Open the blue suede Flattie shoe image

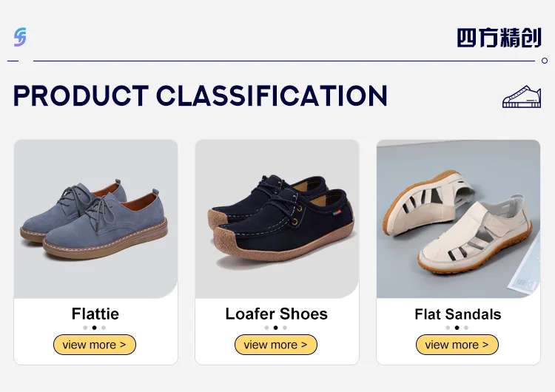[x=95, y=219]
